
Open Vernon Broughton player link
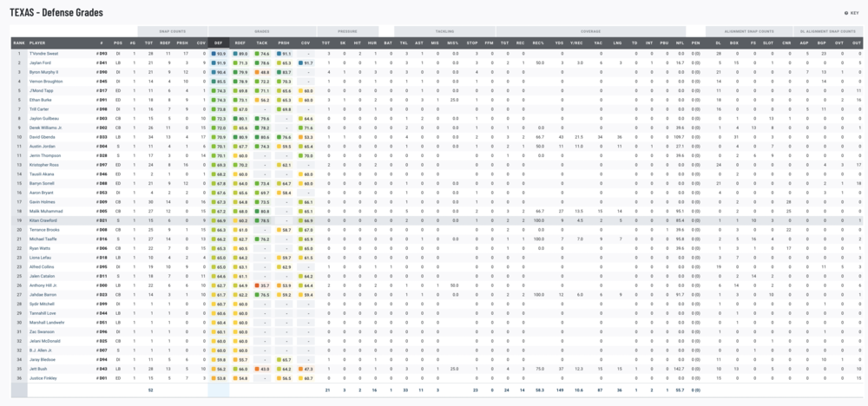(x=44, y=82)
